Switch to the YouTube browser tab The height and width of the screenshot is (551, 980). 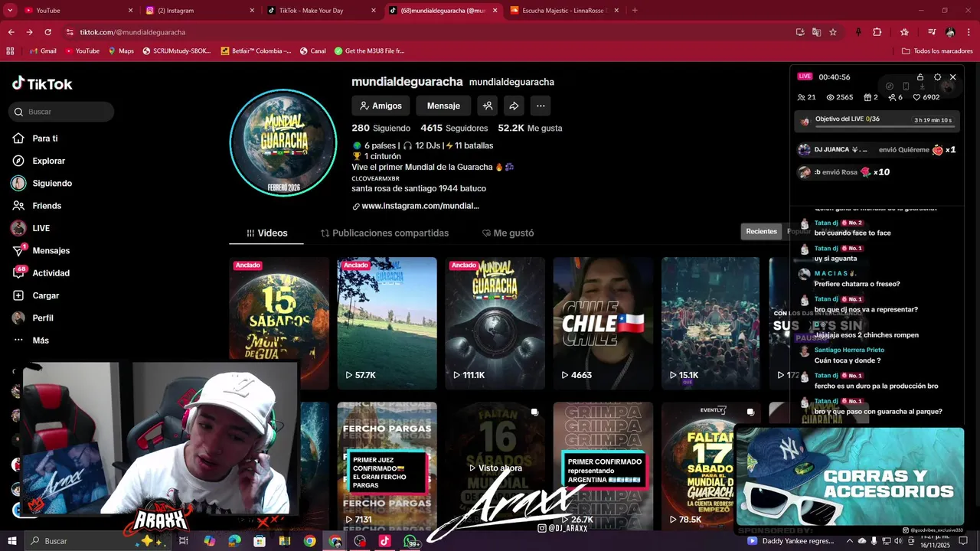[77, 11]
